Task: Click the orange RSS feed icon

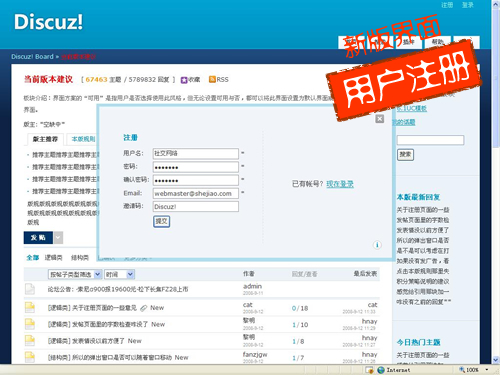Action: (212, 79)
